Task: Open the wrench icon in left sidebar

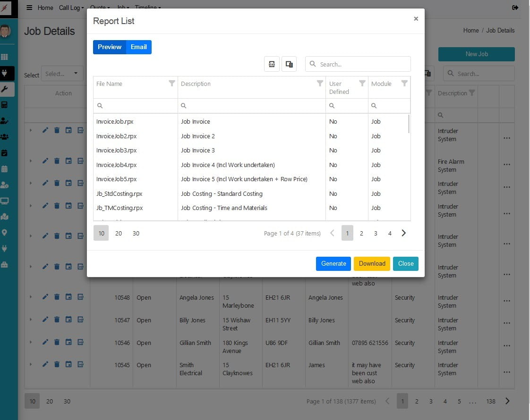Action: point(5,89)
